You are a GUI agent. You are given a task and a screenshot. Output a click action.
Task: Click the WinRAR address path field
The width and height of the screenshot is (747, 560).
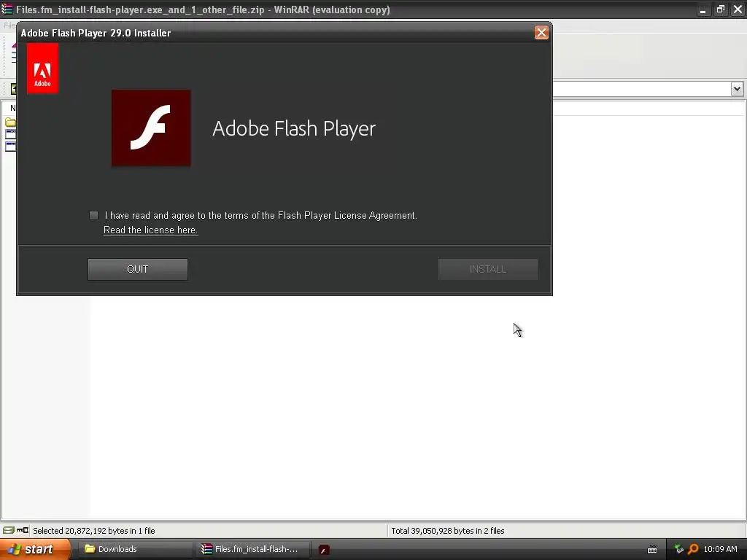[x=642, y=89]
